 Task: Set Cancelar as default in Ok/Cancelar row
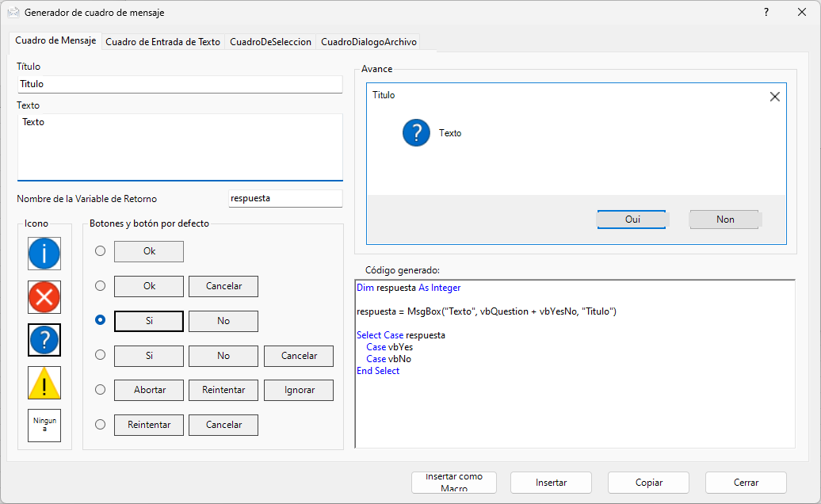tap(223, 286)
